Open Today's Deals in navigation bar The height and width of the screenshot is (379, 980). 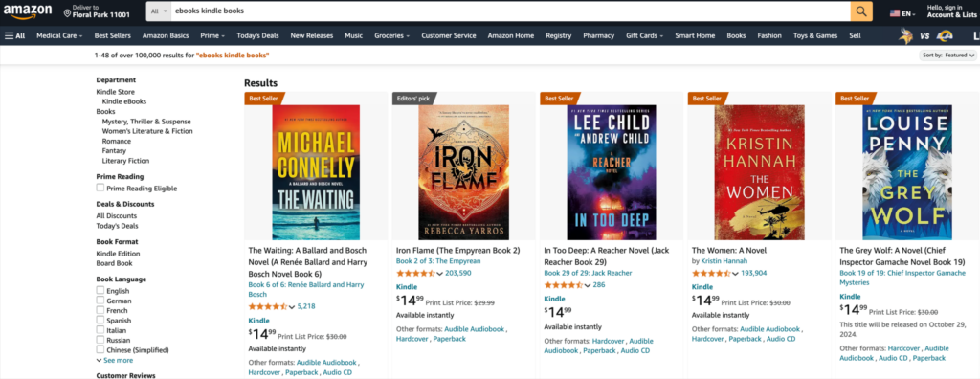257,35
